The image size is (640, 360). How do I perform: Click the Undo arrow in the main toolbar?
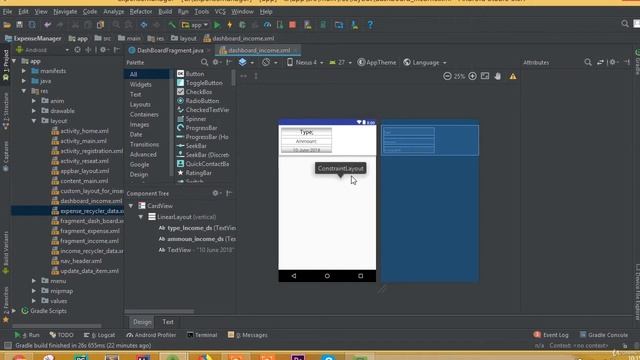[x=48, y=25]
